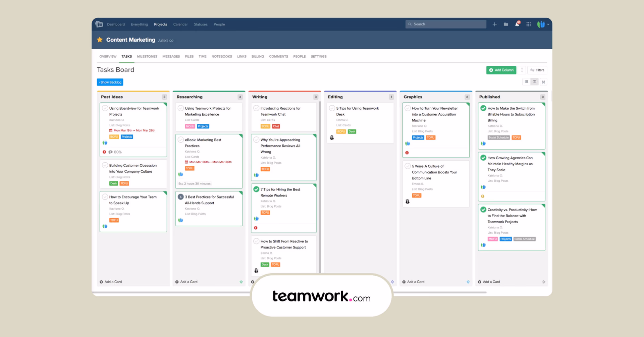Screen dimensions: 644x337
Task: Click the Add Column button
Action: 501,70
